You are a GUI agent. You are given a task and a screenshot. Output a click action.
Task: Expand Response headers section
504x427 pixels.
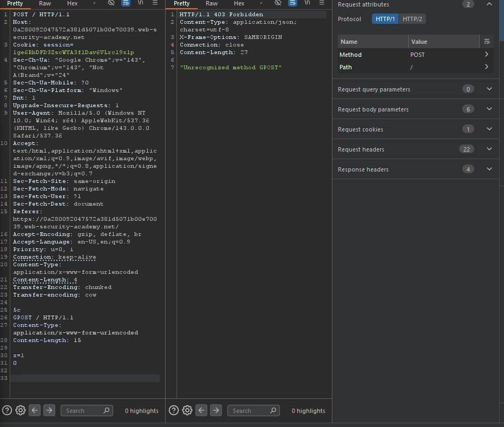(x=489, y=169)
